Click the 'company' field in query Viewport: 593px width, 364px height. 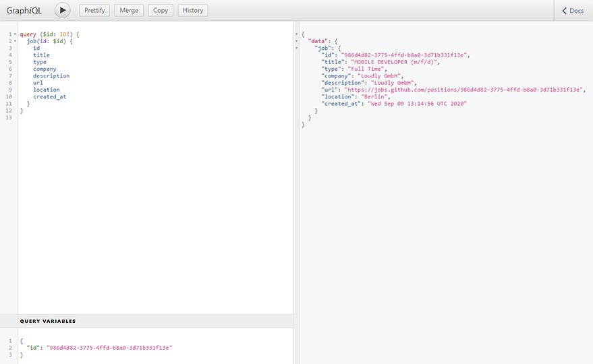pyautogui.click(x=45, y=69)
